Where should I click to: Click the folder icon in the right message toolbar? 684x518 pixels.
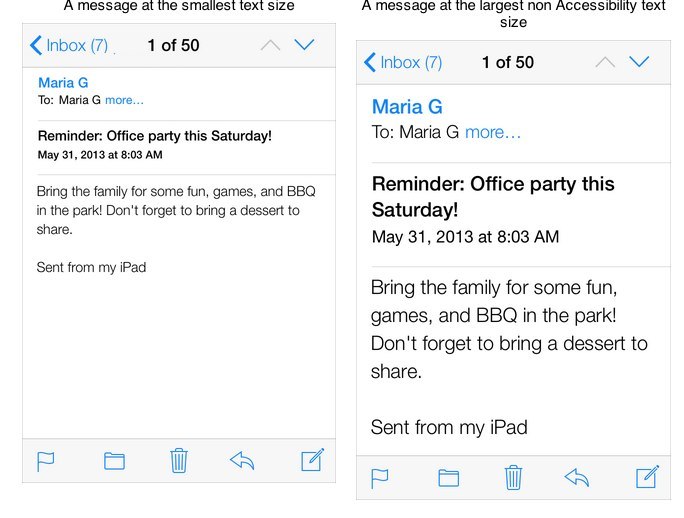[448, 478]
